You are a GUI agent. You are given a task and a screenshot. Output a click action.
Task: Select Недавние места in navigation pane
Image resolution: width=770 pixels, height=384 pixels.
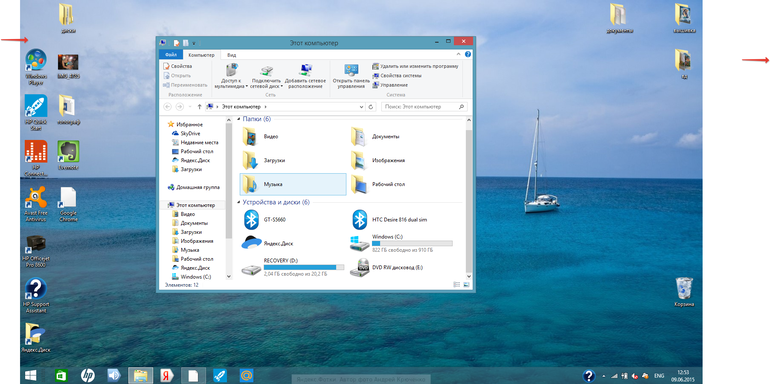pyautogui.click(x=195, y=142)
